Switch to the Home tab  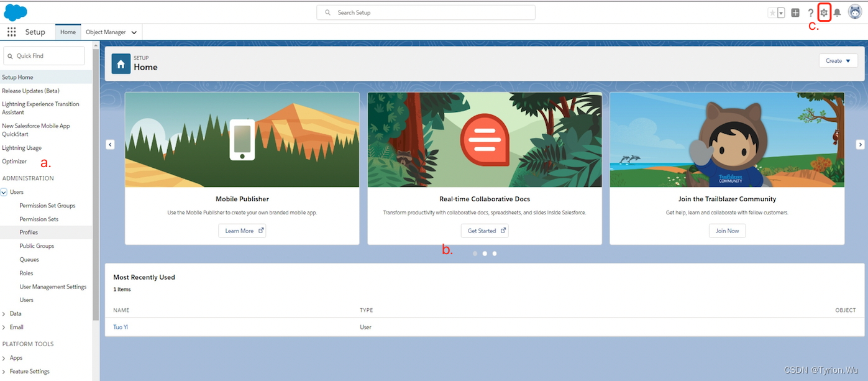click(x=68, y=32)
